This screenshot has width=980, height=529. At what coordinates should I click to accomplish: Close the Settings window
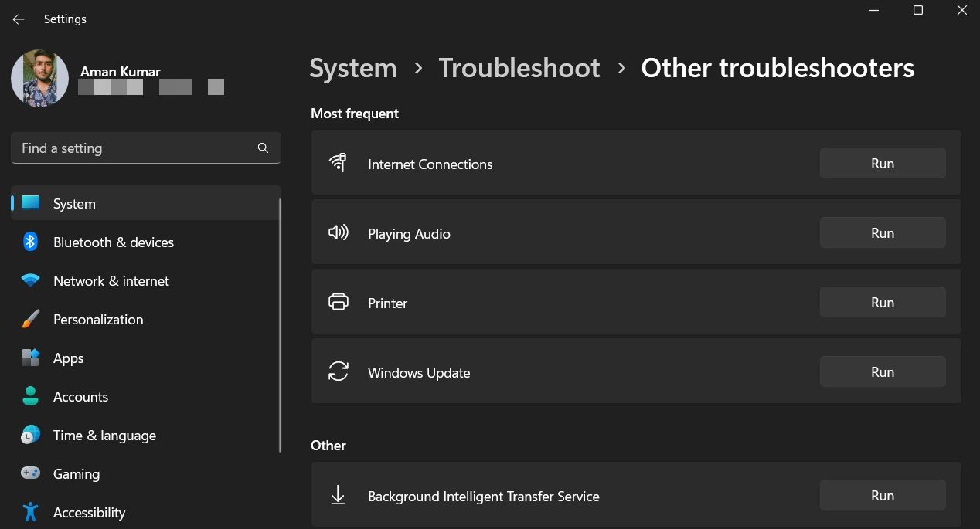point(962,11)
